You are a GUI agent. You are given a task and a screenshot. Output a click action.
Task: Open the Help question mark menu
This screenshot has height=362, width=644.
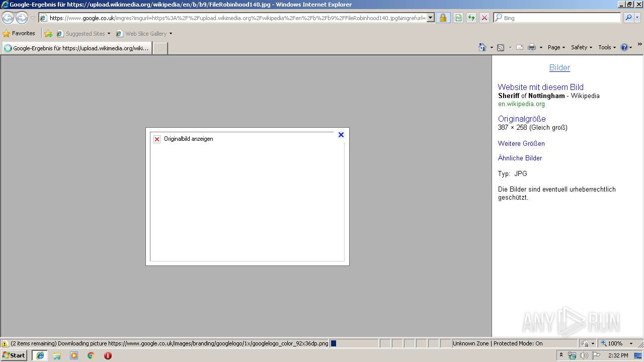tap(626, 47)
